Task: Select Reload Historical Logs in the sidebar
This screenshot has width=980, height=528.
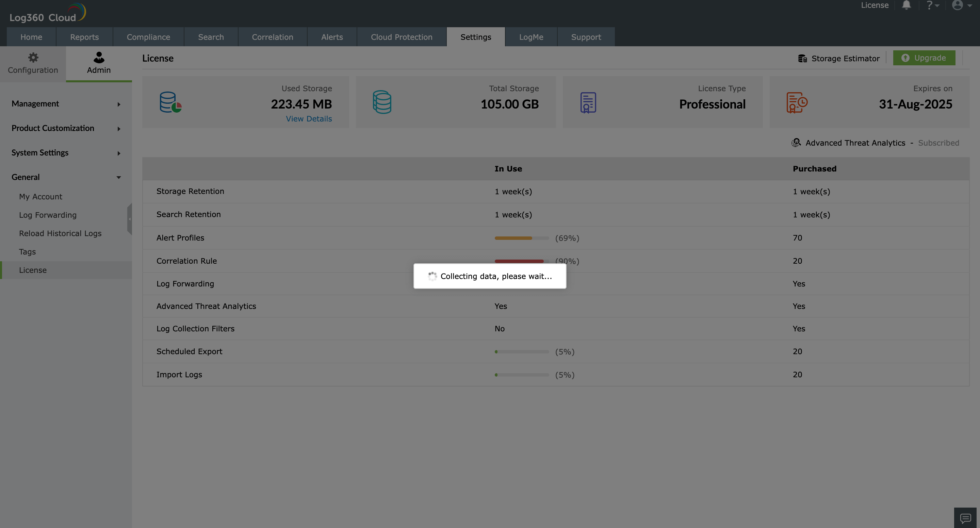Action: coord(60,233)
